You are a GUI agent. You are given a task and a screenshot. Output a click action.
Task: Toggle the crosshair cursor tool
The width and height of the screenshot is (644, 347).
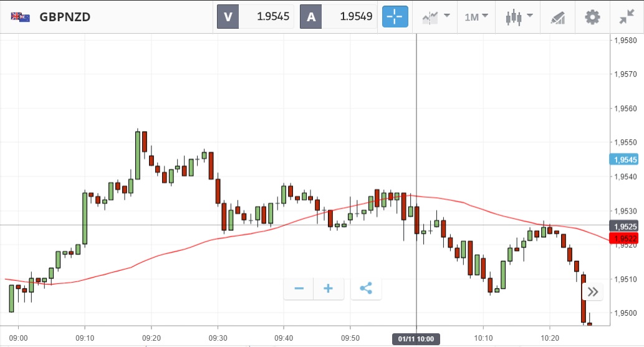point(395,17)
